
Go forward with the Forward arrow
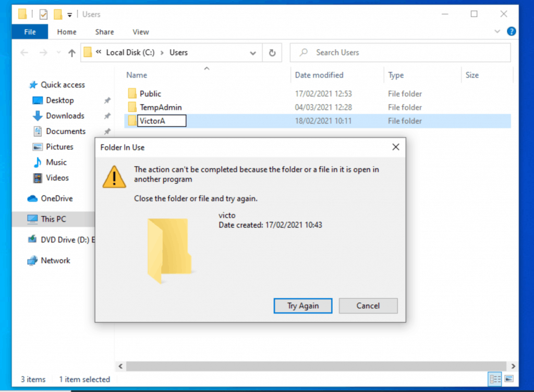pyautogui.click(x=43, y=53)
